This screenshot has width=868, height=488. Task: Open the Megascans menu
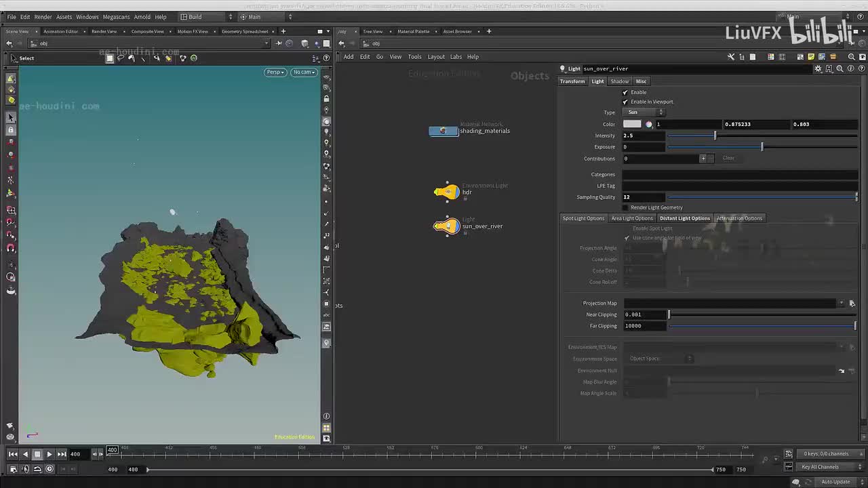(116, 17)
